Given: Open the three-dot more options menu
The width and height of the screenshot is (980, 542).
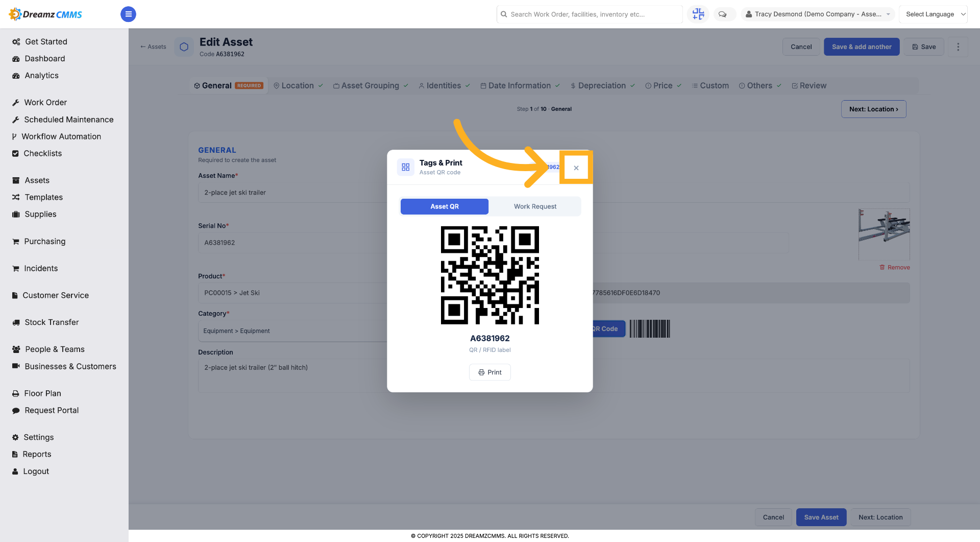Looking at the screenshot, I should pos(958,46).
